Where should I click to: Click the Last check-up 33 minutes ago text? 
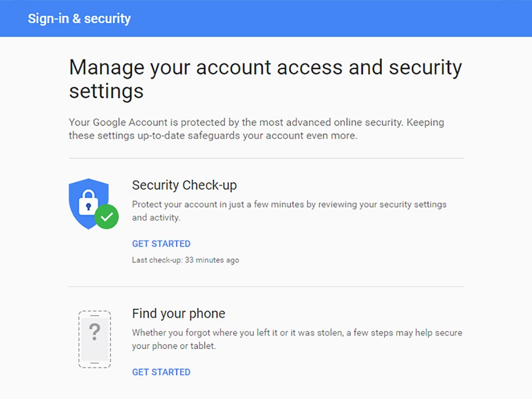click(185, 260)
